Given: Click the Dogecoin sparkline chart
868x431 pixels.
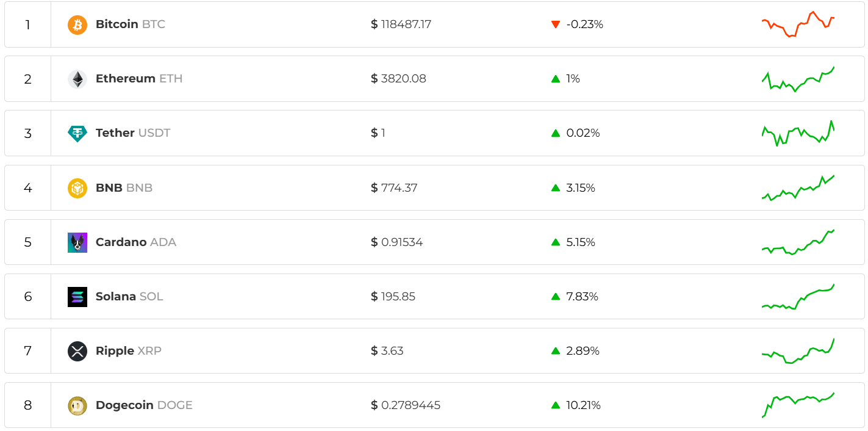Looking at the screenshot, I should [x=798, y=404].
